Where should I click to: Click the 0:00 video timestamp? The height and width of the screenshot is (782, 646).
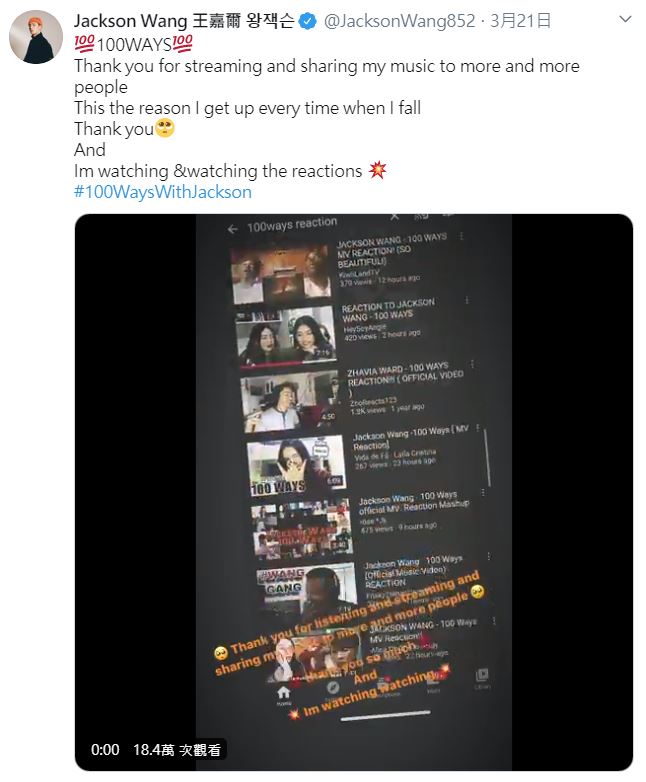pos(105,749)
